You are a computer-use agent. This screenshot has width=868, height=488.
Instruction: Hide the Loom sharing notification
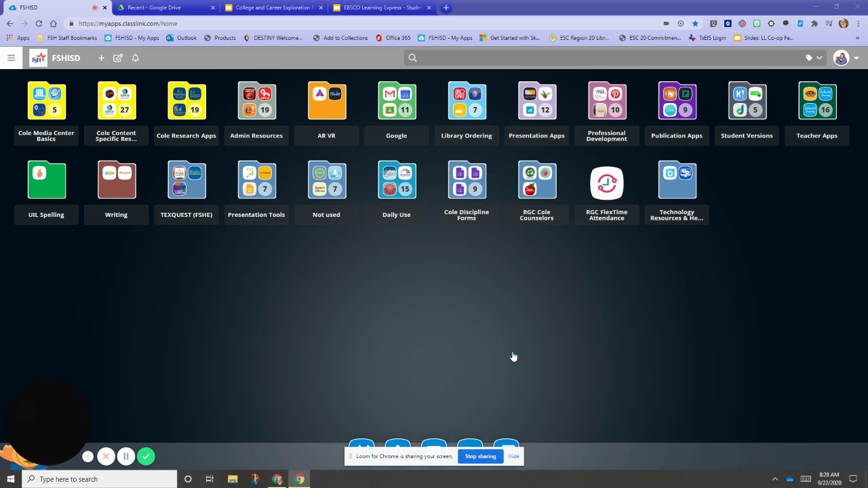click(513, 456)
